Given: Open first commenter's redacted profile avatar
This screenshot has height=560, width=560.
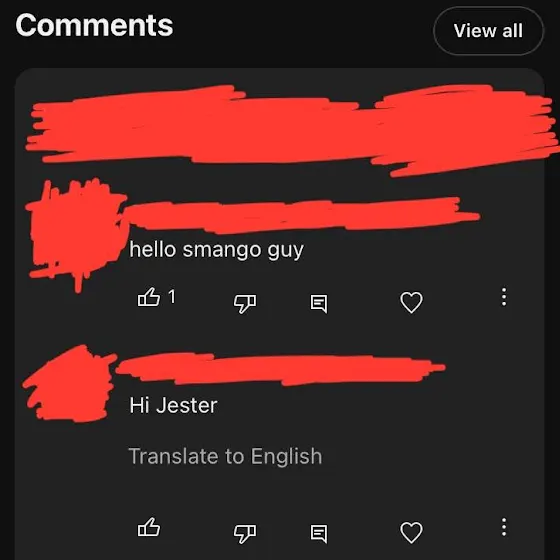Looking at the screenshot, I should pos(77,230).
